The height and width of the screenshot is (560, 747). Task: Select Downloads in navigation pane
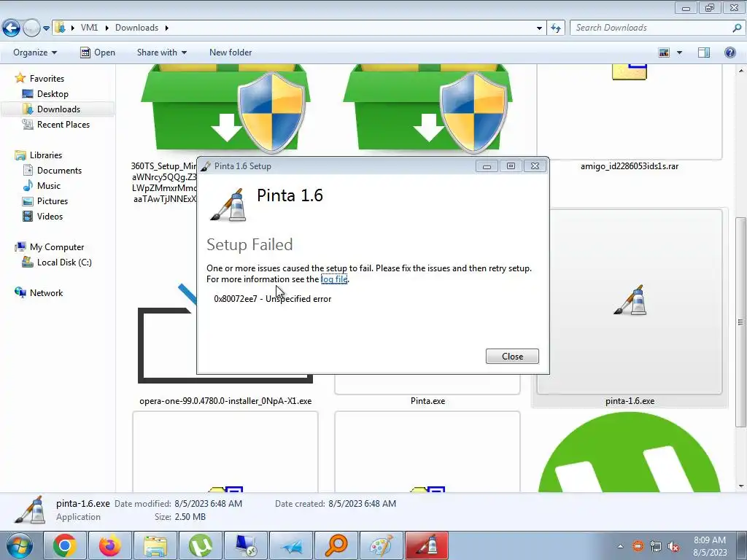pyautogui.click(x=58, y=109)
